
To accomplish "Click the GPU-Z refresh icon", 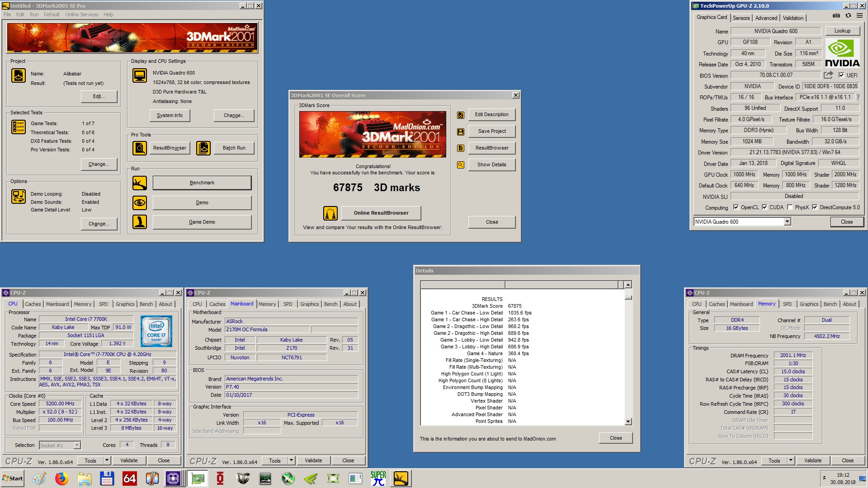I will [x=848, y=16].
